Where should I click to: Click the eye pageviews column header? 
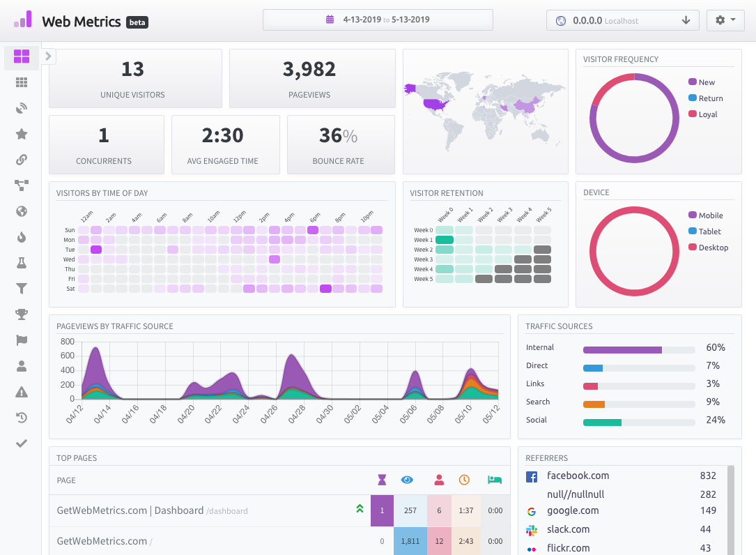[x=408, y=480]
